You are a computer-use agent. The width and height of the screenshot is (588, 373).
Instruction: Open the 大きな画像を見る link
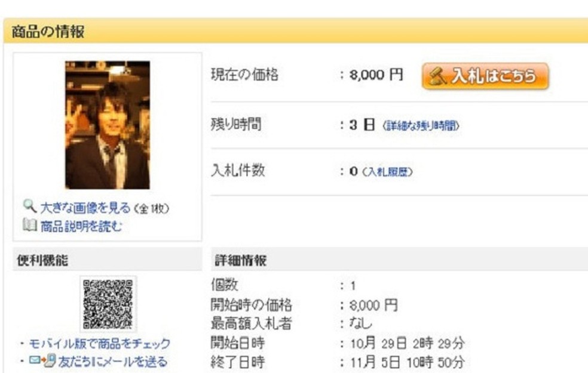coord(85,208)
